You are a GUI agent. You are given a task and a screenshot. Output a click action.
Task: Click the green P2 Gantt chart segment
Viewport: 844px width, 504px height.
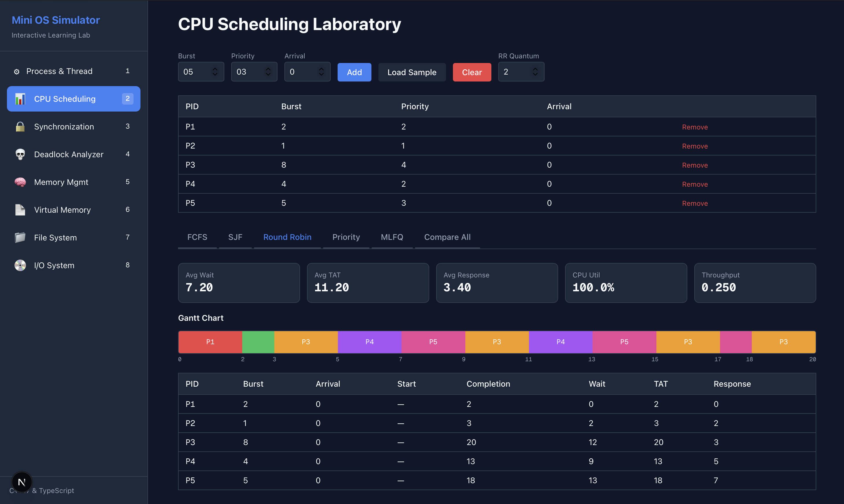pyautogui.click(x=258, y=342)
